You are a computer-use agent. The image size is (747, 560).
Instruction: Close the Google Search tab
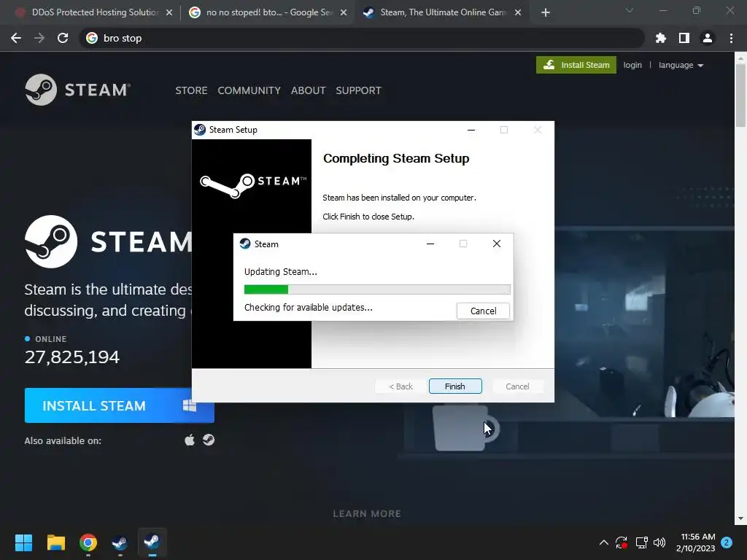click(x=344, y=12)
